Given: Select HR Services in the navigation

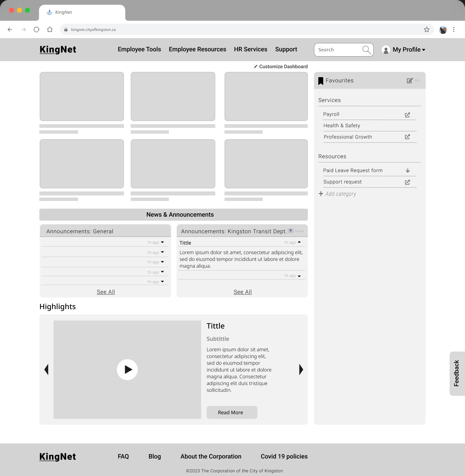Looking at the screenshot, I should [x=250, y=49].
